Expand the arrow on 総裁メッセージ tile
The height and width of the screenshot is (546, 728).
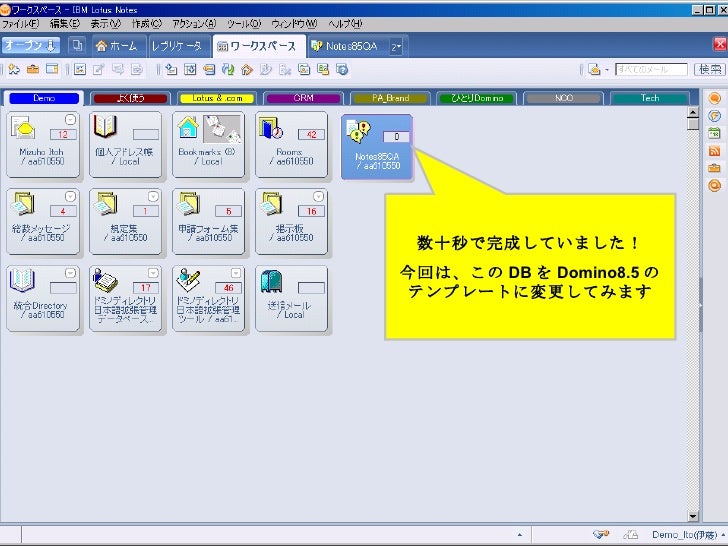coord(70,197)
